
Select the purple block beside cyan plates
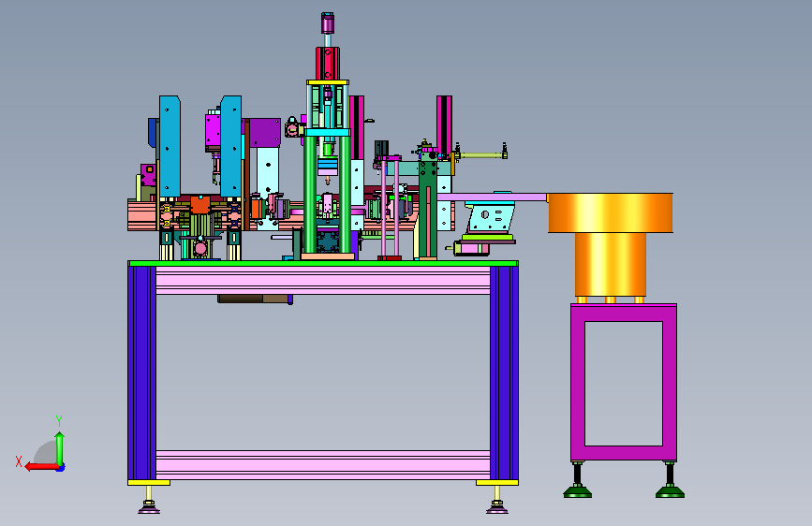click(x=265, y=133)
